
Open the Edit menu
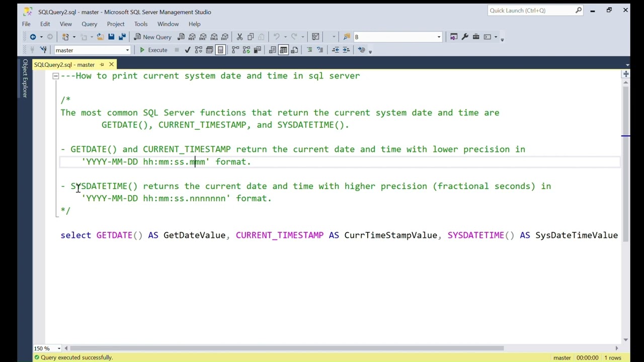coord(45,24)
